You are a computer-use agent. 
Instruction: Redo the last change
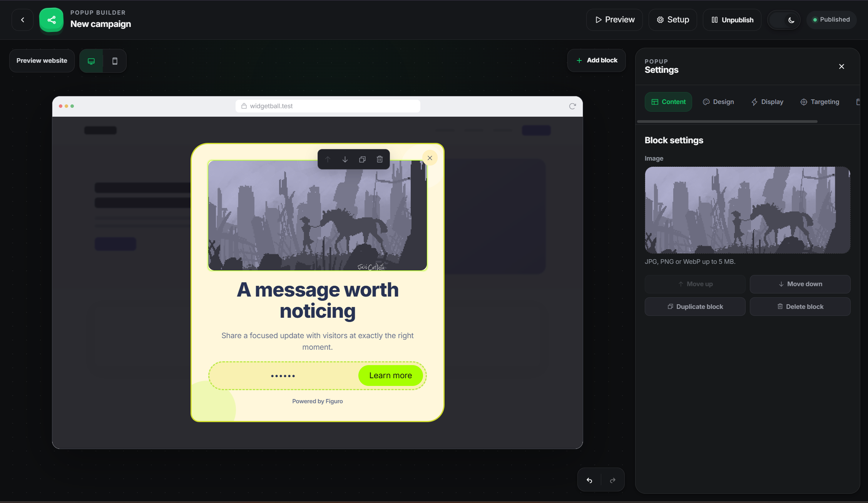coord(613,480)
